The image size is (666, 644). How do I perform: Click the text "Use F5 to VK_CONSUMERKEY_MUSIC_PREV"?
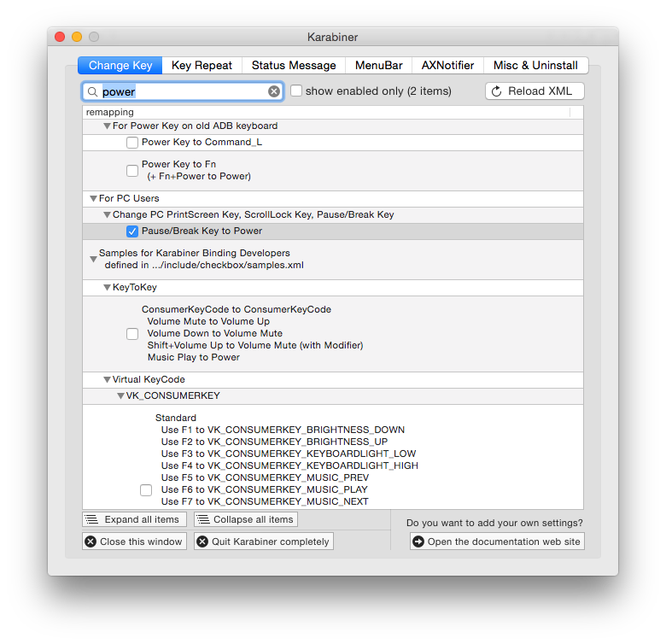click(x=265, y=478)
